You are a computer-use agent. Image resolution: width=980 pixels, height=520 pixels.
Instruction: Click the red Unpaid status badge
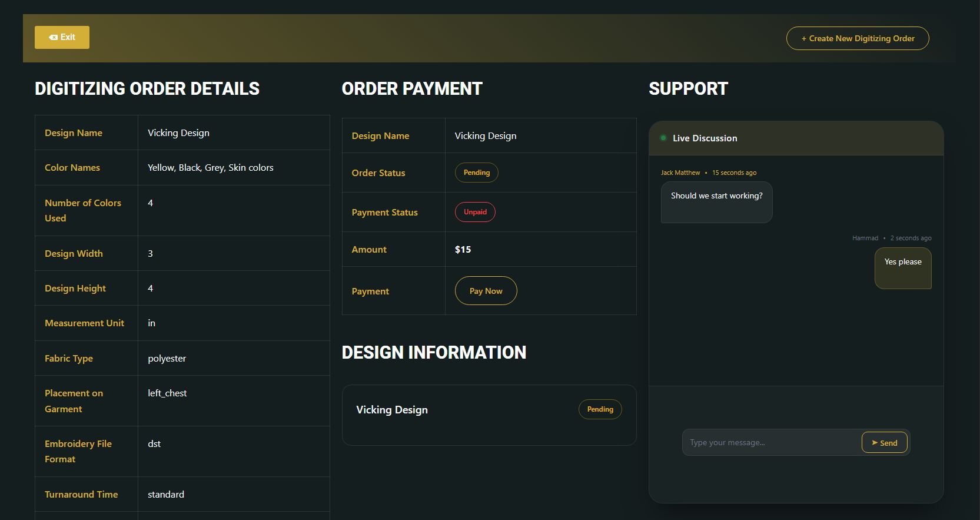[x=475, y=212]
